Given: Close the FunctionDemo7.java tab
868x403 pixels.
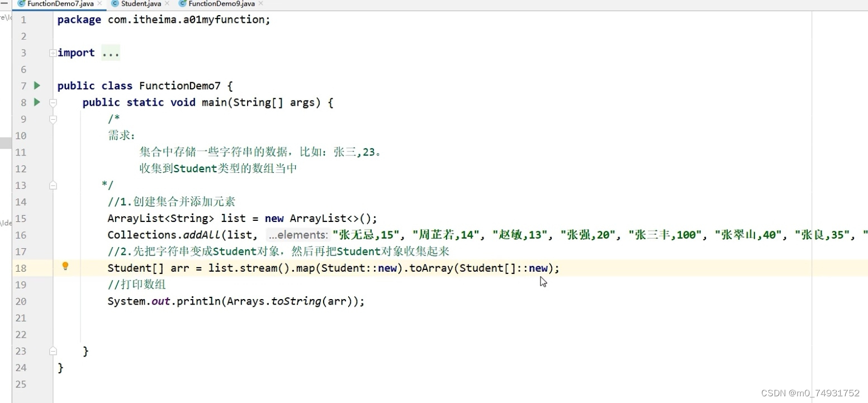Looking at the screenshot, I should [99, 3].
